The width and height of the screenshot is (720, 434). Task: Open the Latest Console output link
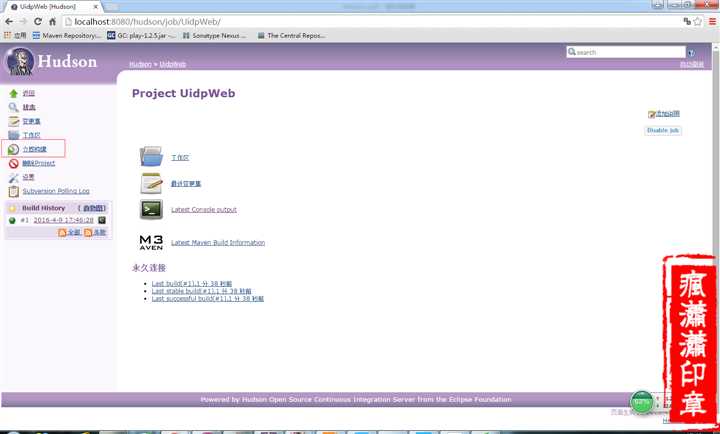click(x=204, y=209)
